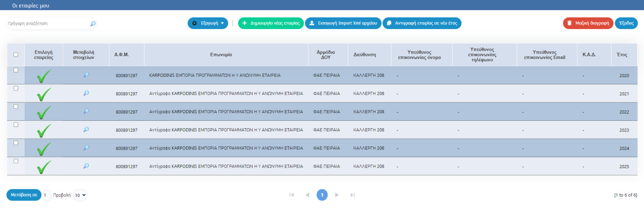The width and height of the screenshot is (644, 212).
Task: Expand the Προβολή page-size dropdown
Action: coord(80,195)
